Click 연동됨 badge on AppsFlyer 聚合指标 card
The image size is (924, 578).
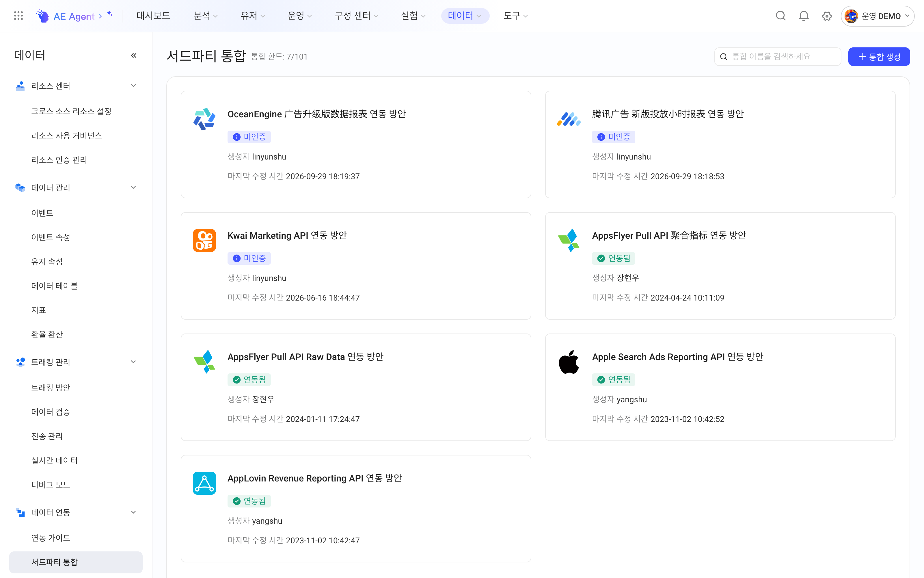[613, 258]
